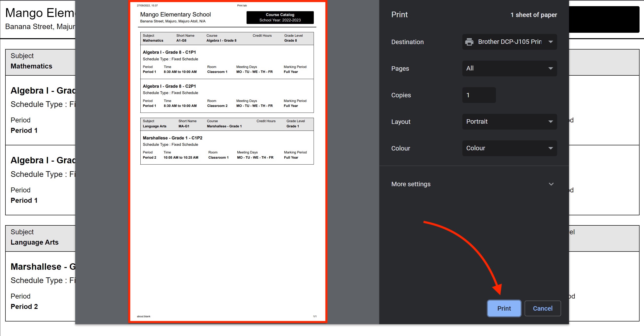Screen dimensions: 644x336
Task: Click the Copies number field
Action: (479, 95)
